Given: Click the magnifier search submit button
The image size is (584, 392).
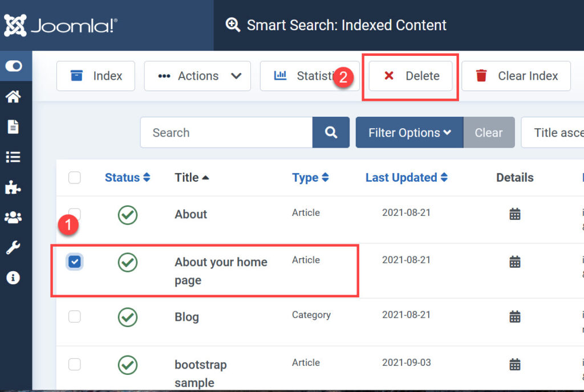Looking at the screenshot, I should [331, 133].
